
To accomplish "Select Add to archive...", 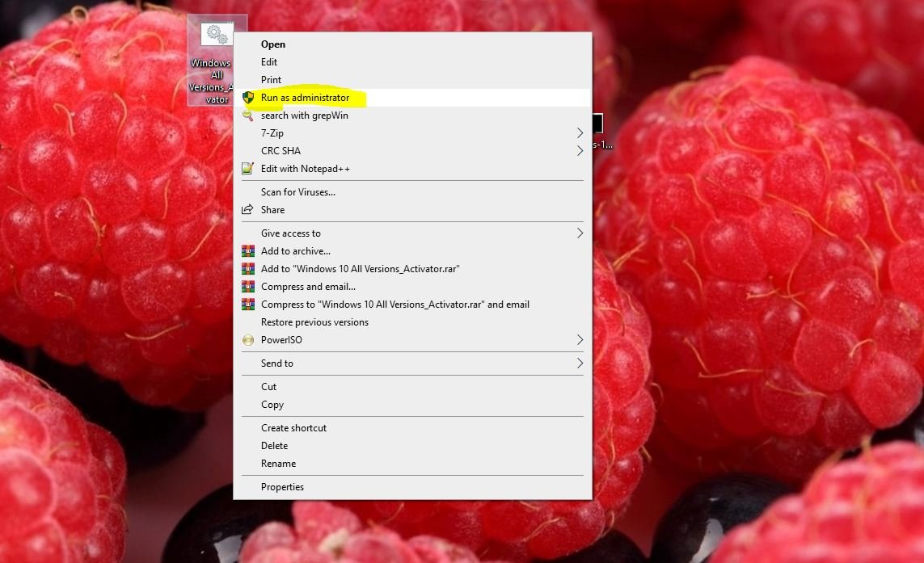I will [412, 251].
